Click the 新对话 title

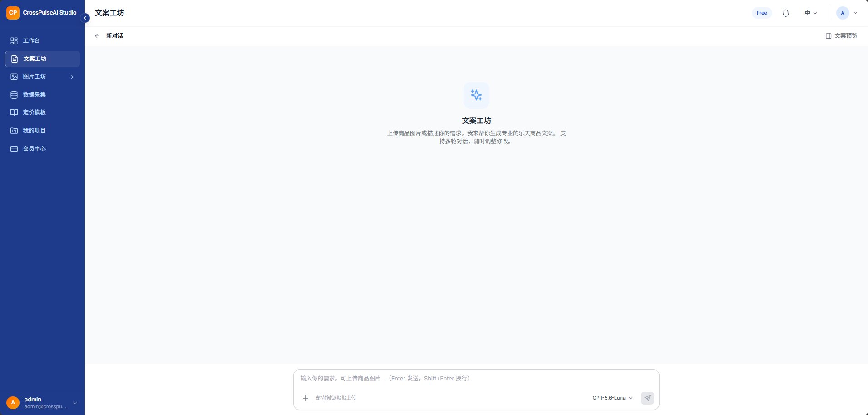pos(115,36)
